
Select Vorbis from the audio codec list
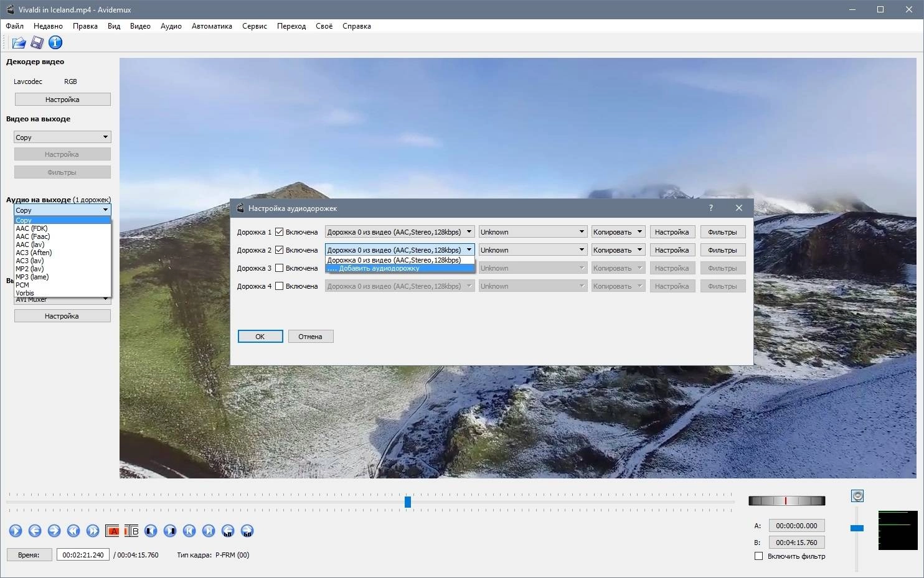point(62,293)
